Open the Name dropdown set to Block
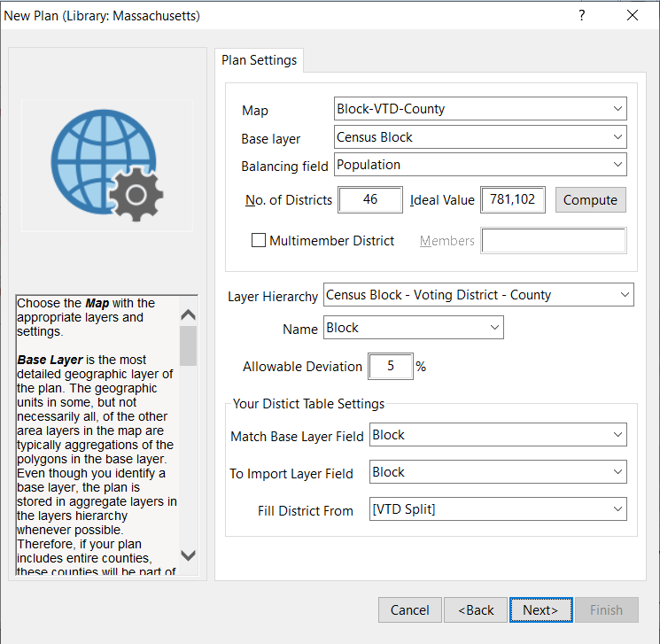Screen dimensions: 660x644 414,328
